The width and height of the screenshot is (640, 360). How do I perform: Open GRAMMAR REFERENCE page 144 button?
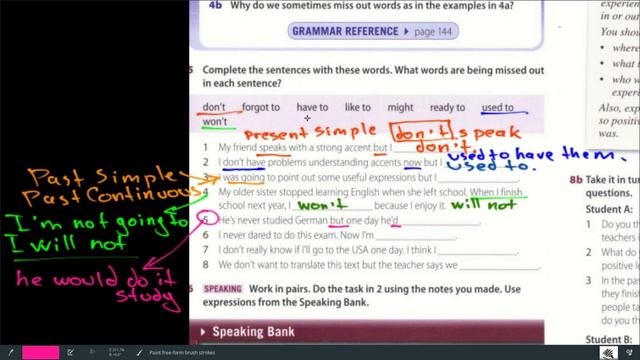click(x=373, y=31)
